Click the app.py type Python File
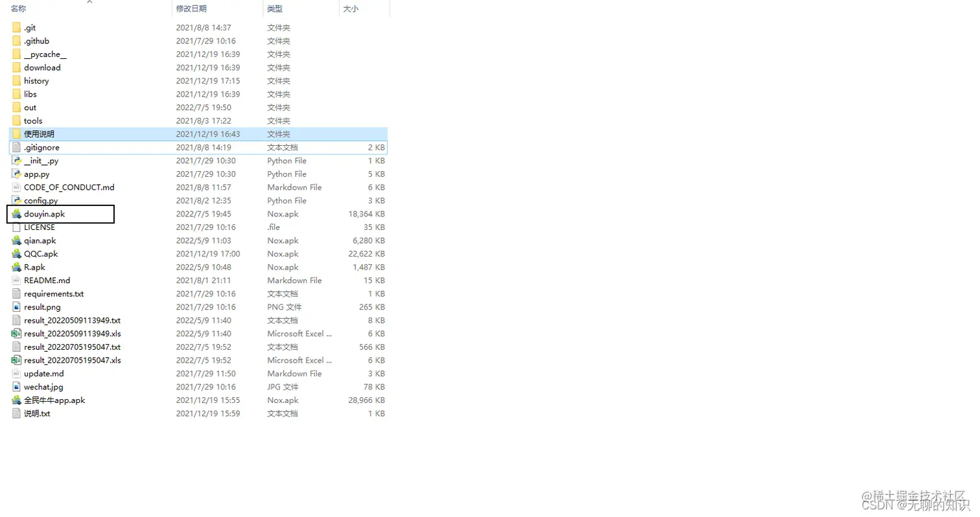 (x=287, y=174)
